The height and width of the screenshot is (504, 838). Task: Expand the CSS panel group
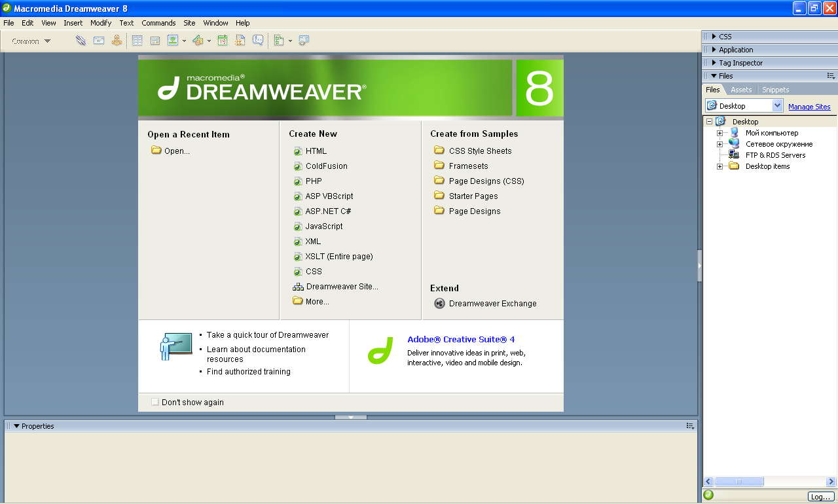click(714, 37)
